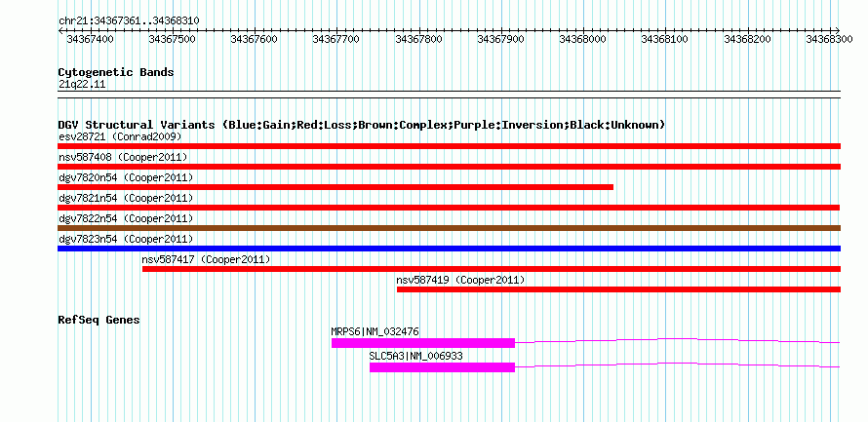Viewport: 868px width, 422px height.
Task: Click ruler position 34367900
Action: point(501,39)
